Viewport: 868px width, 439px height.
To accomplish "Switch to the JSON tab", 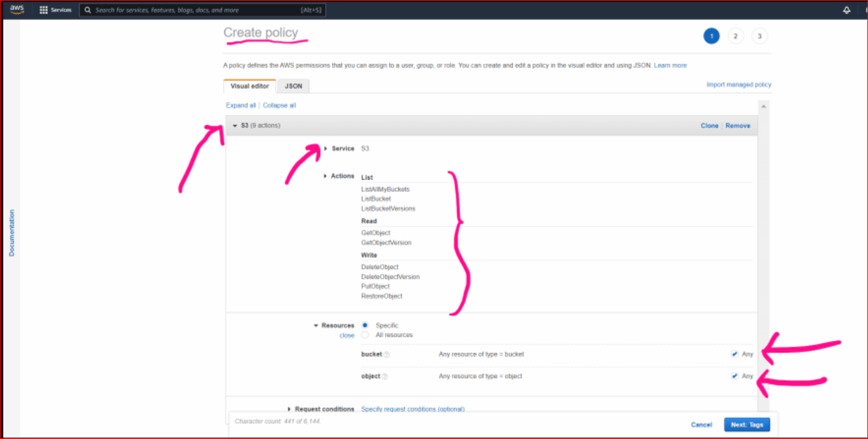I will click(293, 86).
